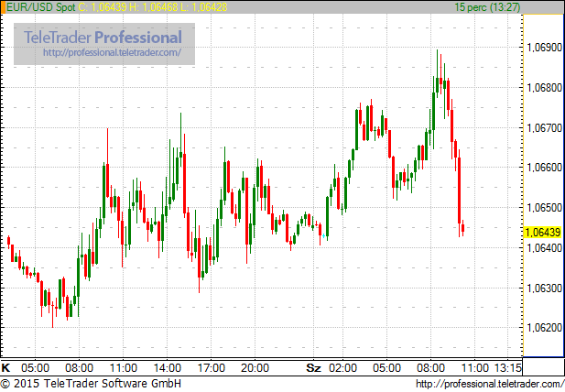The height and width of the screenshot is (392, 565).
Task: Click the K day marker on time axis
Action: [x=5, y=368]
